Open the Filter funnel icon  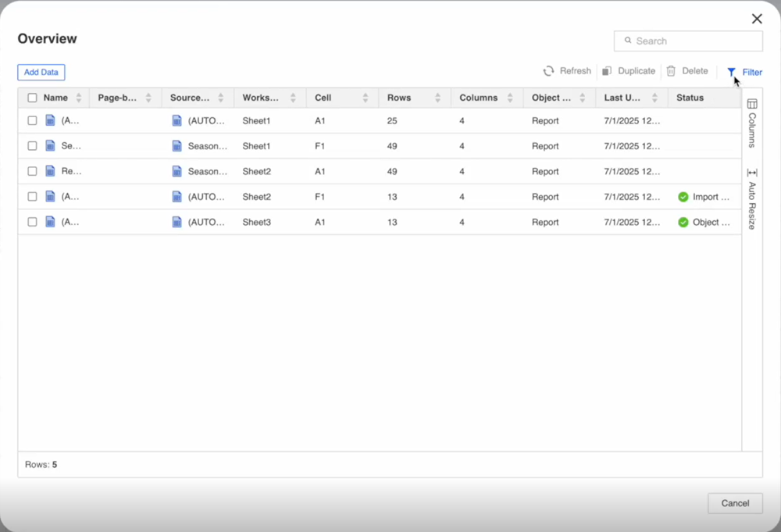[731, 72]
